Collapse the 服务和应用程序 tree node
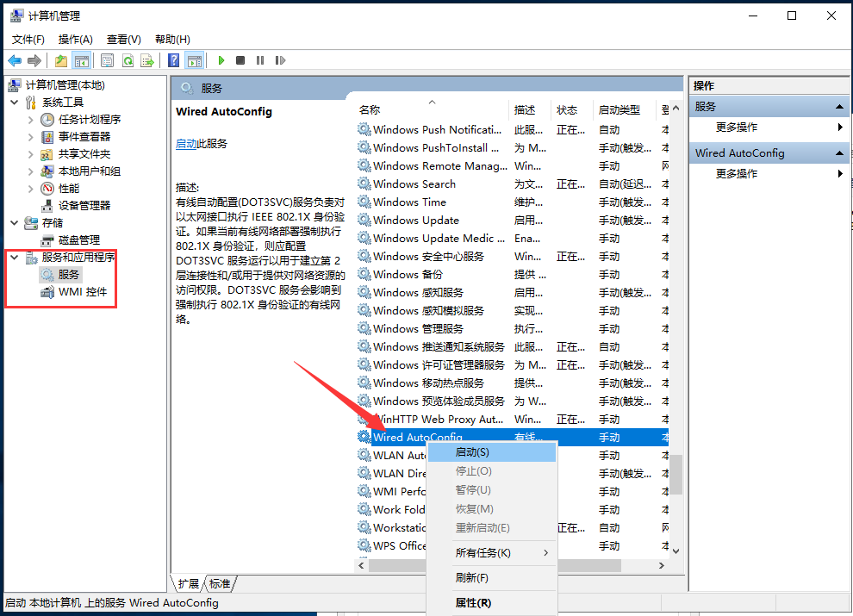The width and height of the screenshot is (853, 616). click(15, 257)
